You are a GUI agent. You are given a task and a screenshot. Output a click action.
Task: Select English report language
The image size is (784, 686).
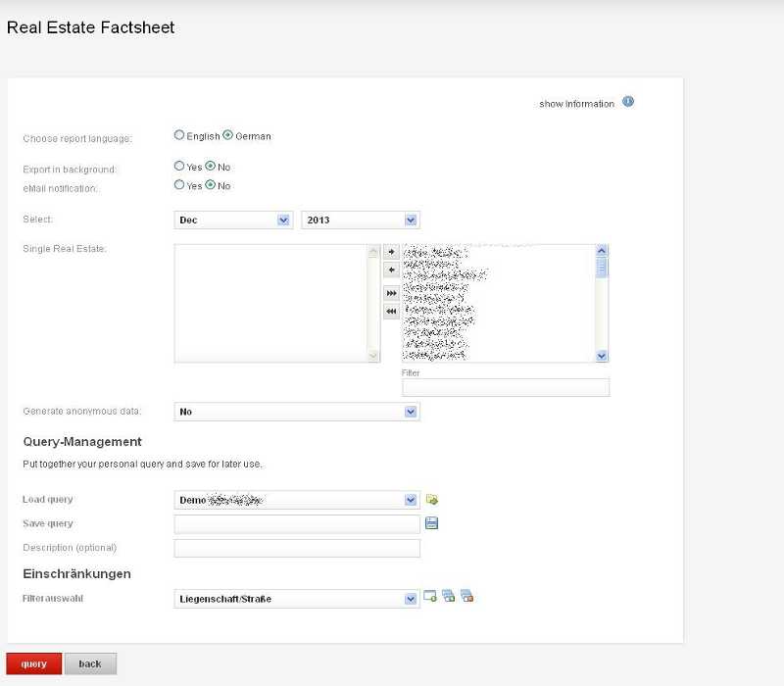179,135
